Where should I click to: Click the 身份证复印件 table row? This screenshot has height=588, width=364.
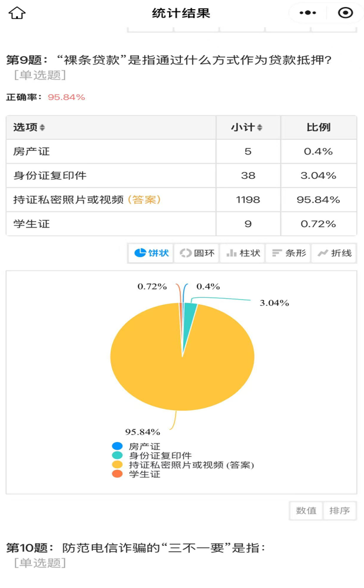coord(181,176)
